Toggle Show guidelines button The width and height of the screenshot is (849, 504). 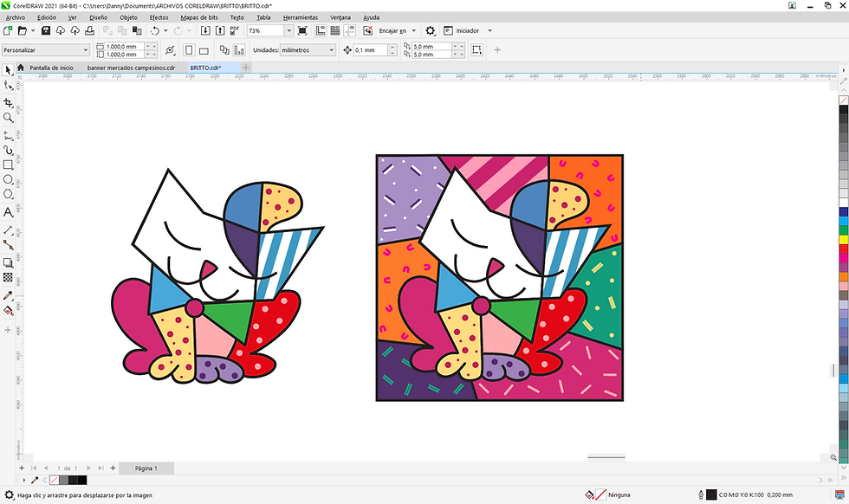point(350,31)
